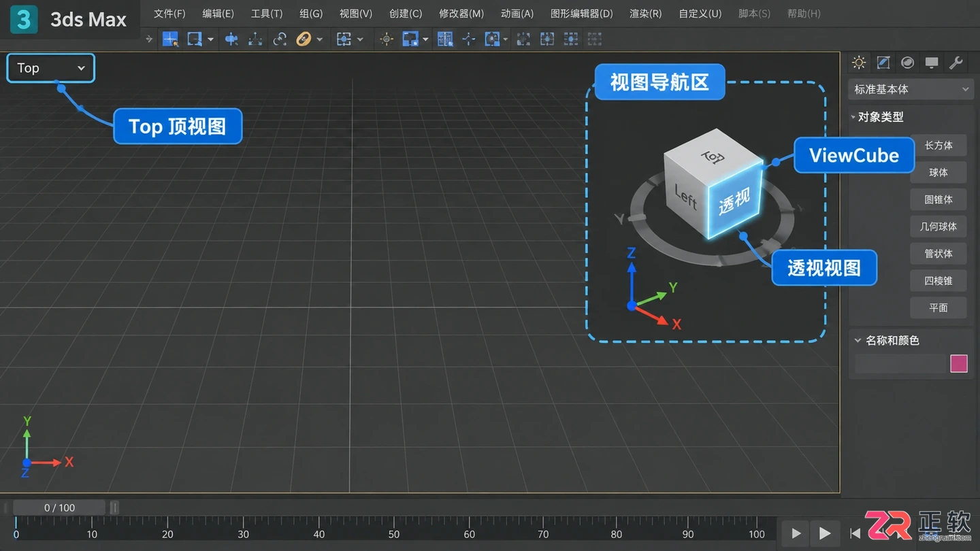The width and height of the screenshot is (980, 551).
Task: Click the orange chain link toolbar icon
Action: [304, 39]
